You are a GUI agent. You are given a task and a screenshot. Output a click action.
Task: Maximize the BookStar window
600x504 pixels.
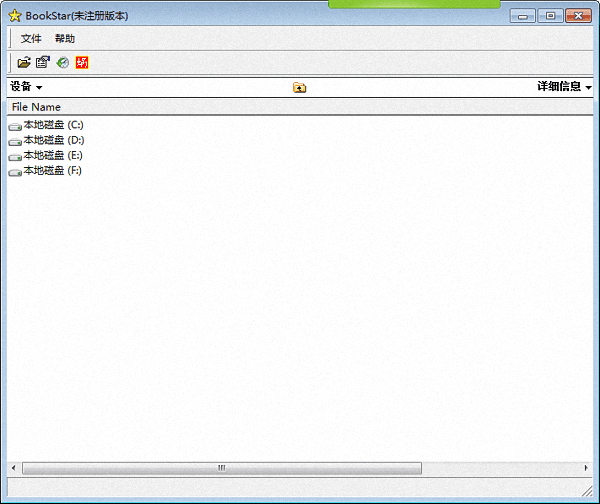550,16
